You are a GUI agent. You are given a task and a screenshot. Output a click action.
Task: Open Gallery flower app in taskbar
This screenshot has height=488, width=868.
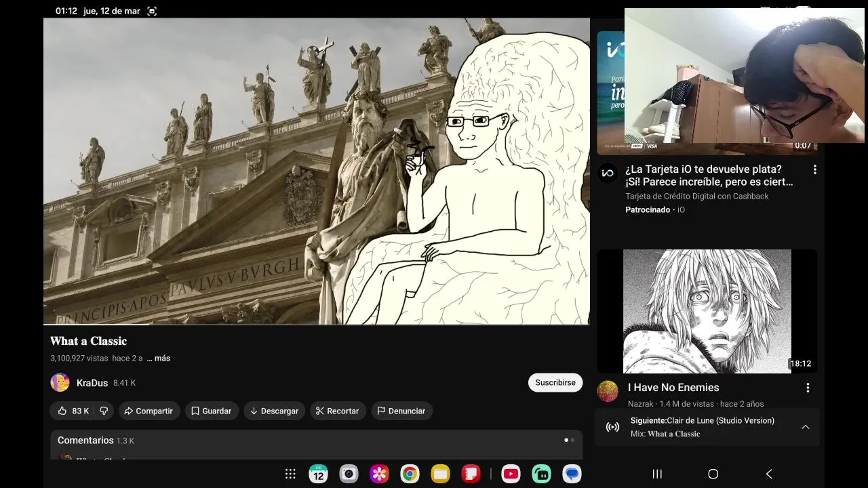(379, 474)
